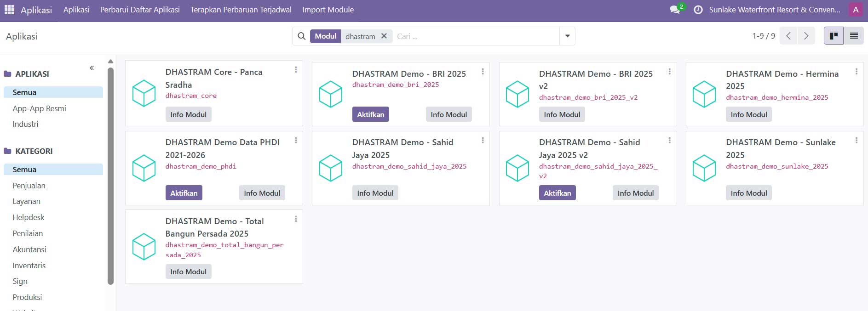Screen dimensions: 868x311
Task: Open kebab menu of BRI 2025 card
Action: pyautogui.click(x=483, y=72)
